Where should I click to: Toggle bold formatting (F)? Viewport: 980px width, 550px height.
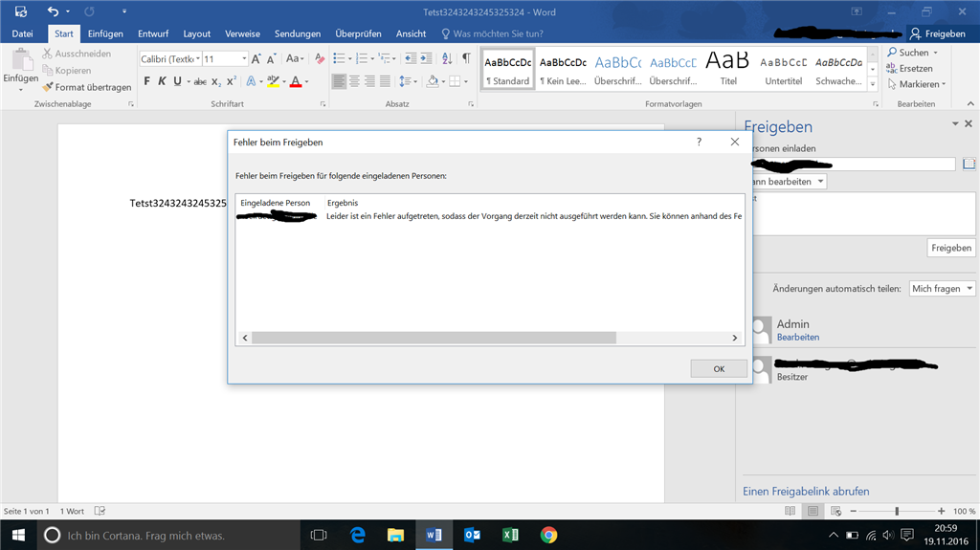146,81
